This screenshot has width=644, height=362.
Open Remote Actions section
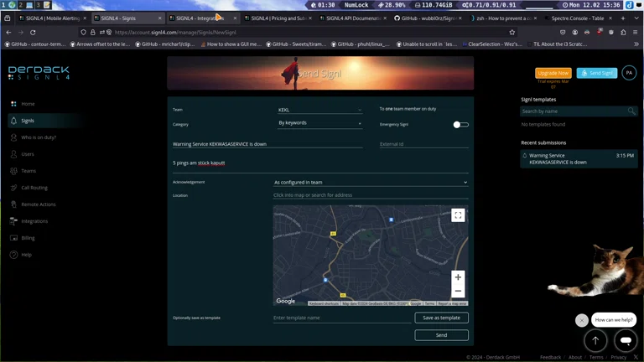click(x=38, y=204)
